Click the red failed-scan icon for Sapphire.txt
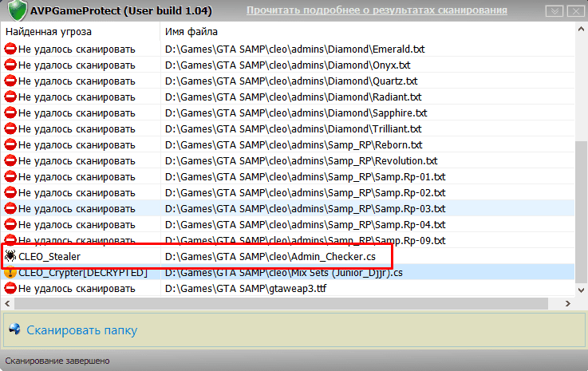The height and width of the screenshot is (371, 588). [x=10, y=113]
